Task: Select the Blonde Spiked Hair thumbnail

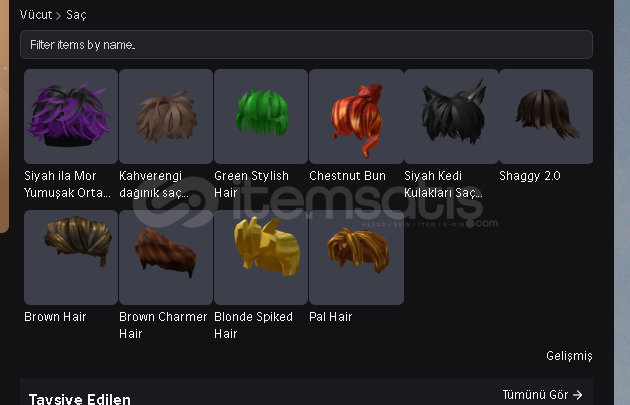Action: tap(261, 257)
